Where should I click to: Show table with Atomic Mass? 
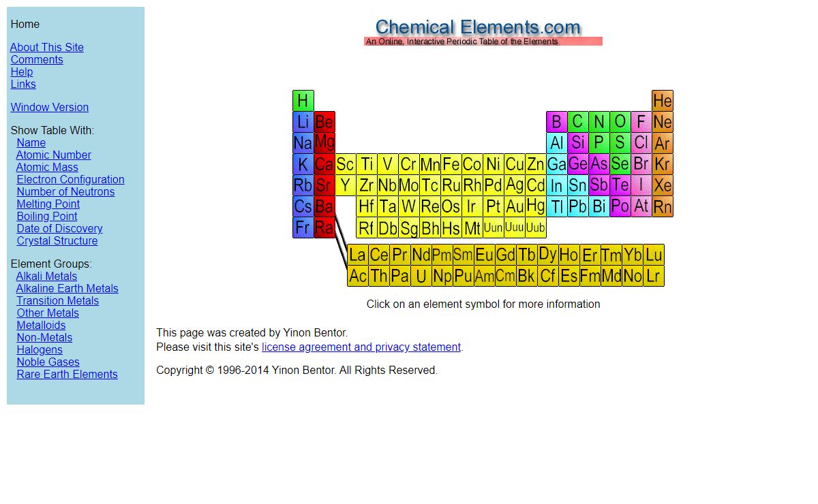[47, 168]
